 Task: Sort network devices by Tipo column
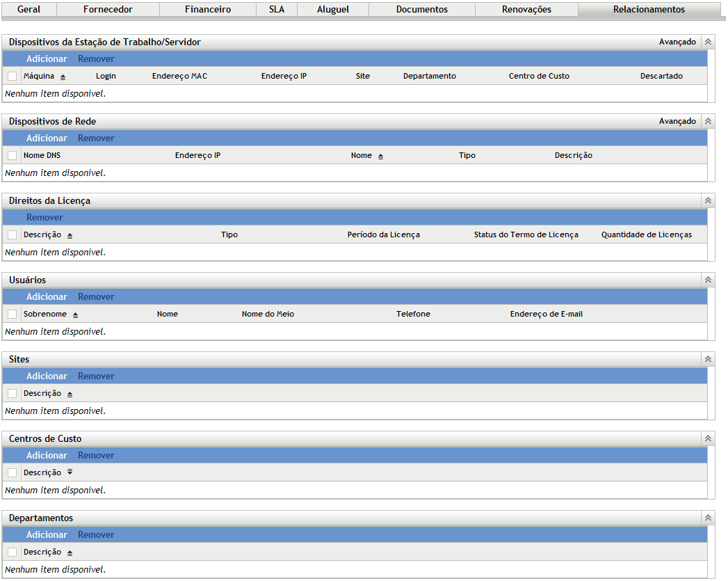(467, 156)
